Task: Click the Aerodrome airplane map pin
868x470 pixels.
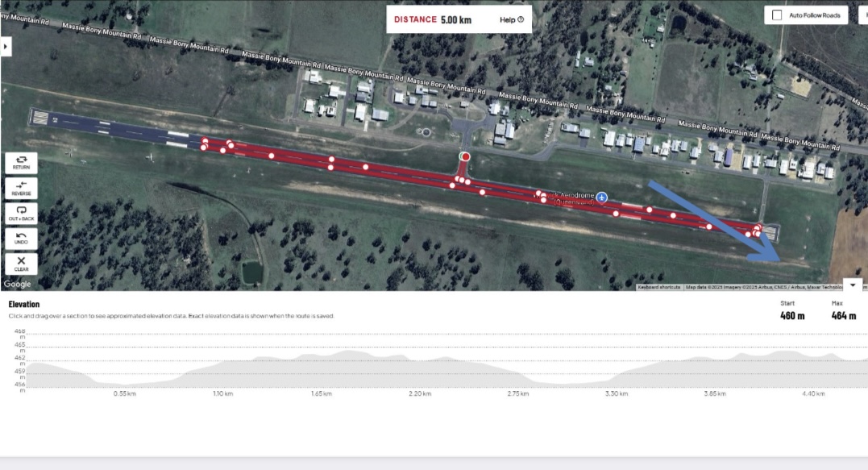Action: pyautogui.click(x=602, y=197)
